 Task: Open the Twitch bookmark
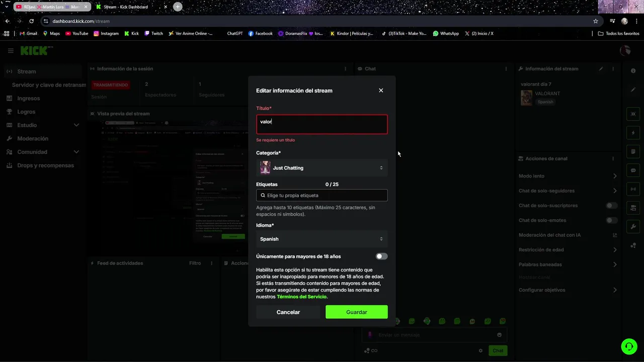(x=153, y=34)
